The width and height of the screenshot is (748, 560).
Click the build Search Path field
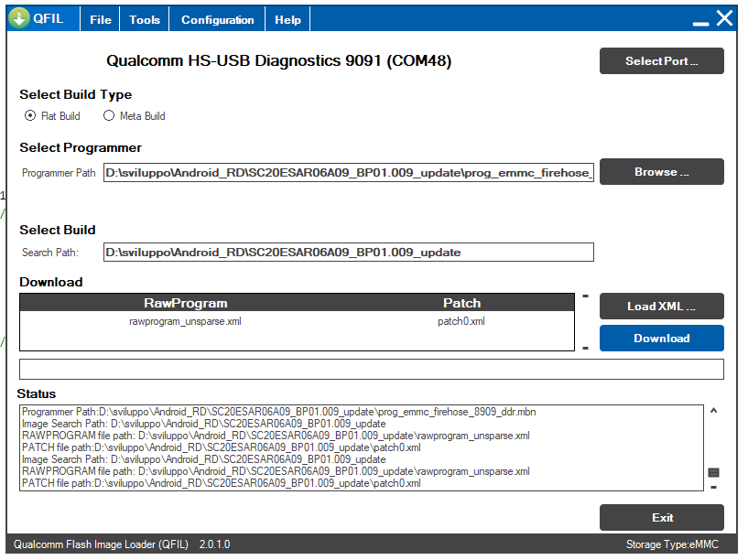(348, 253)
